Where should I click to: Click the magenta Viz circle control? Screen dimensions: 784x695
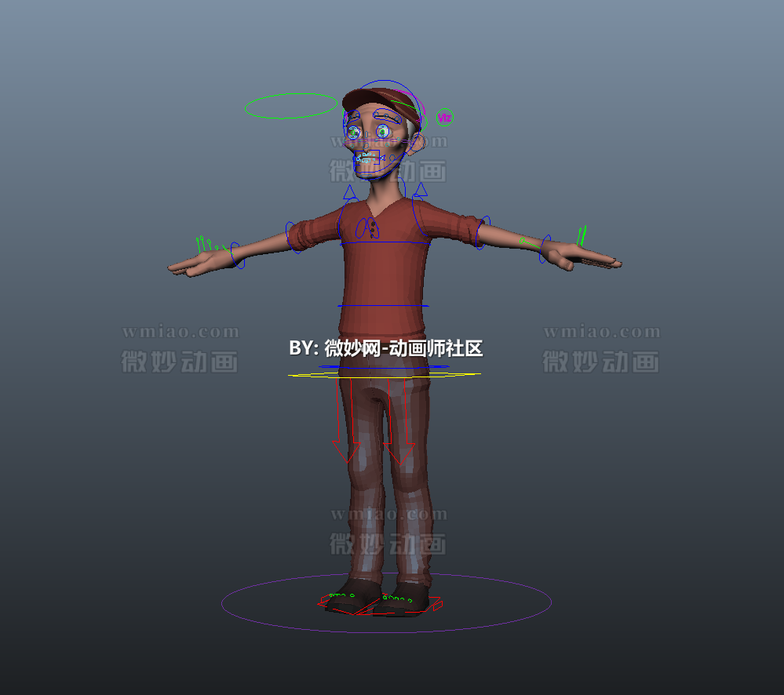coord(445,118)
